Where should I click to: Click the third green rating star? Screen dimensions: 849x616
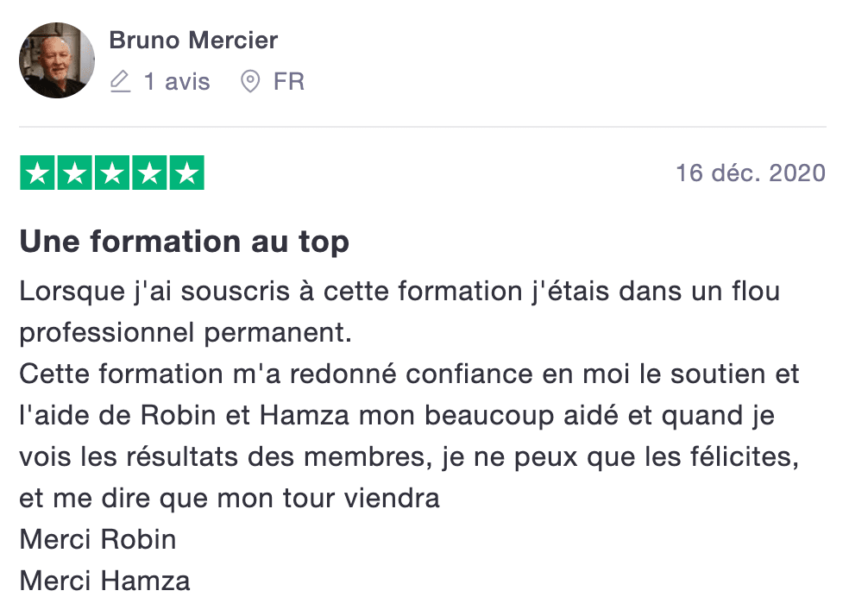point(111,173)
